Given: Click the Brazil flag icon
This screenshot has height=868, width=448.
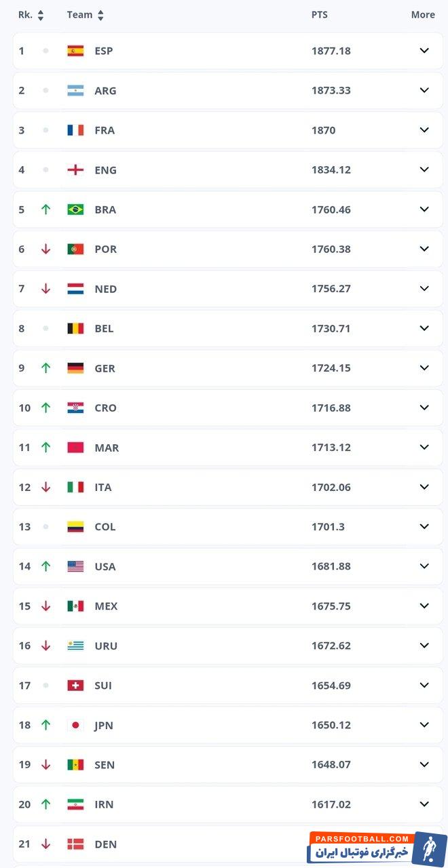Looking at the screenshot, I should [75, 210].
